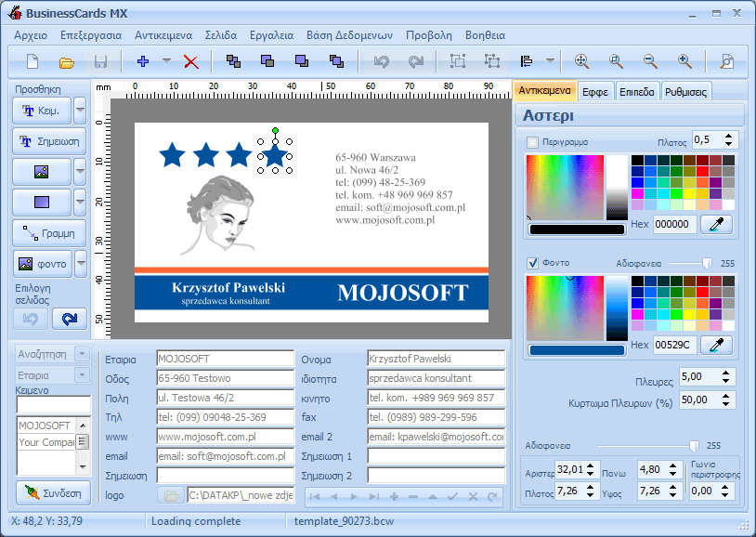Open the alignment options dropdown arrow
This screenshot has height=537, width=756.
(550, 61)
